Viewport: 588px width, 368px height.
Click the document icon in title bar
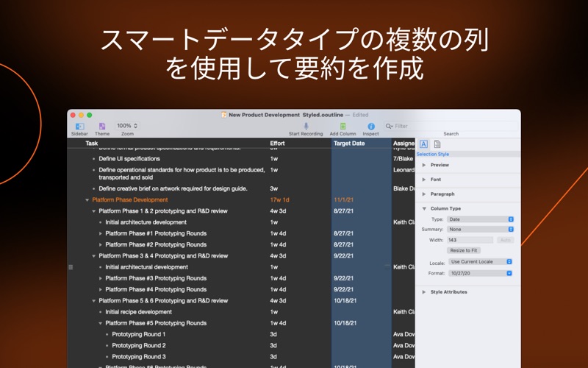224,115
